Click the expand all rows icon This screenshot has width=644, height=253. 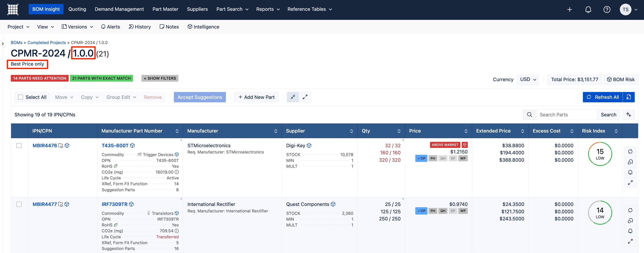[x=305, y=97]
